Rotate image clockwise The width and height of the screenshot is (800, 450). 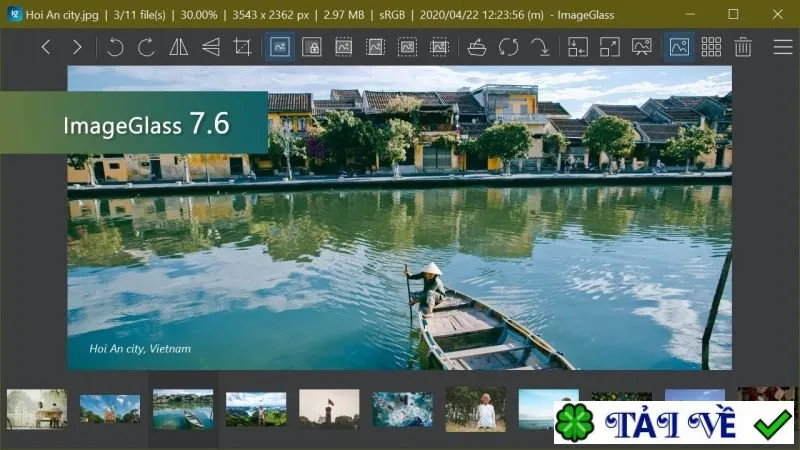(146, 47)
